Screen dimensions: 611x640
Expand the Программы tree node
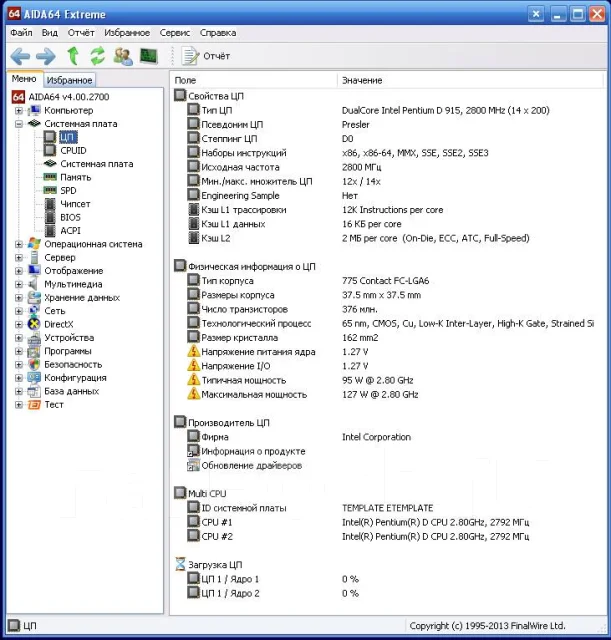(x=19, y=351)
